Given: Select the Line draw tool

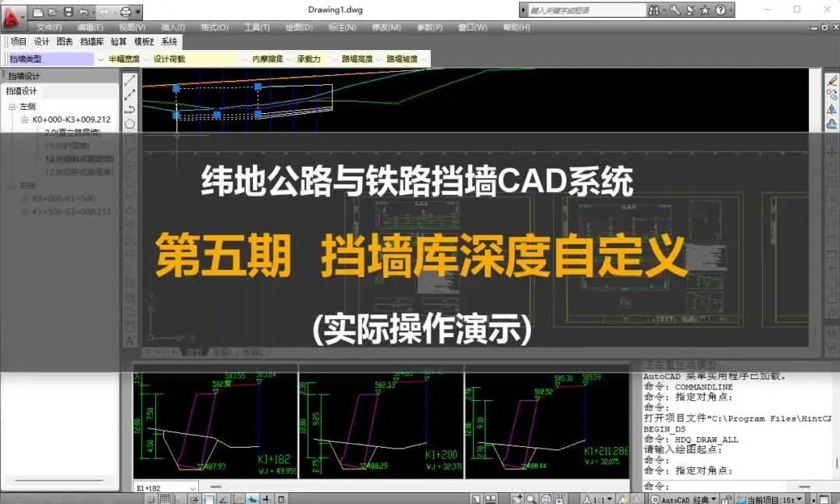Looking at the screenshot, I should [130, 80].
